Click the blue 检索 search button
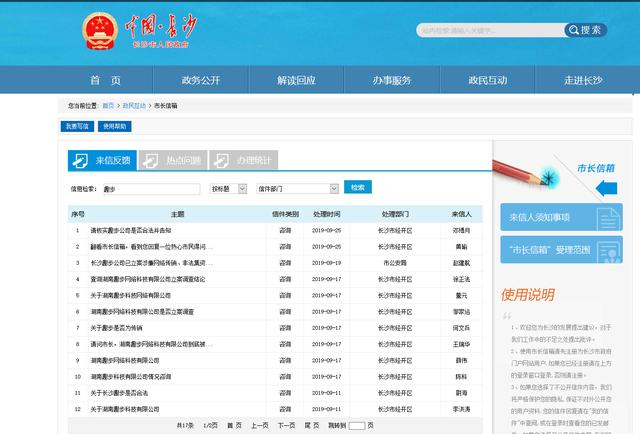Screen dimensions: 640x434 [x=358, y=187]
